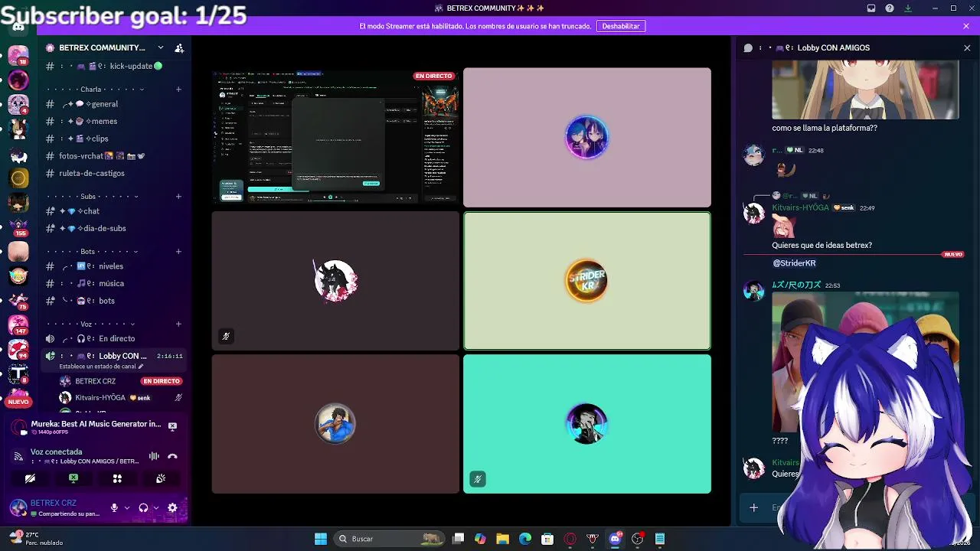Open the Discord inbox icon in title bar
980x551 pixels.
tap(871, 8)
